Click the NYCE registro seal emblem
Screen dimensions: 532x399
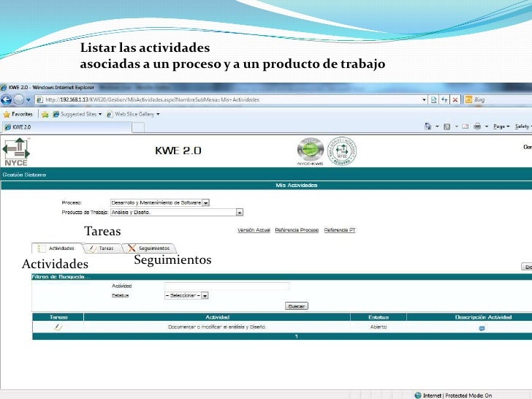(342, 151)
